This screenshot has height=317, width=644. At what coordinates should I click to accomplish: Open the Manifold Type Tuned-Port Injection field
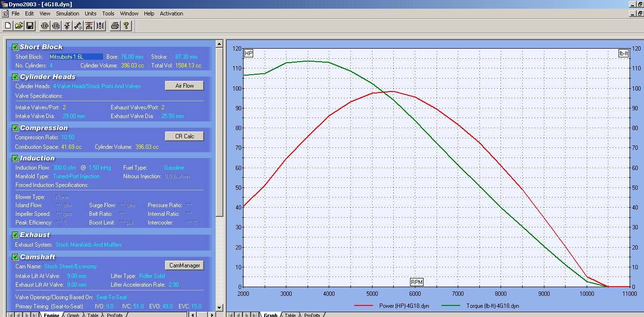tap(76, 176)
